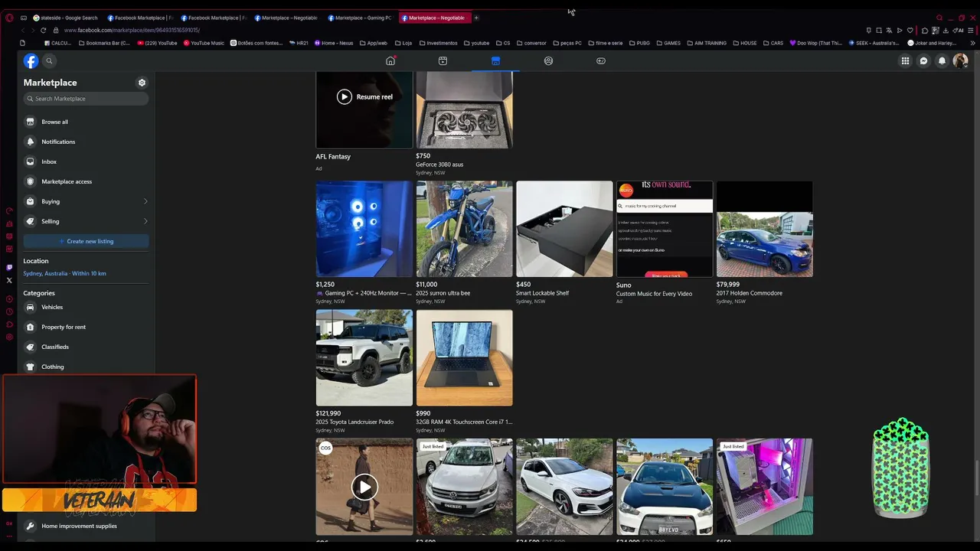The image size is (980, 551).
Task: Open Home improvement supplies category
Action: tap(86, 526)
